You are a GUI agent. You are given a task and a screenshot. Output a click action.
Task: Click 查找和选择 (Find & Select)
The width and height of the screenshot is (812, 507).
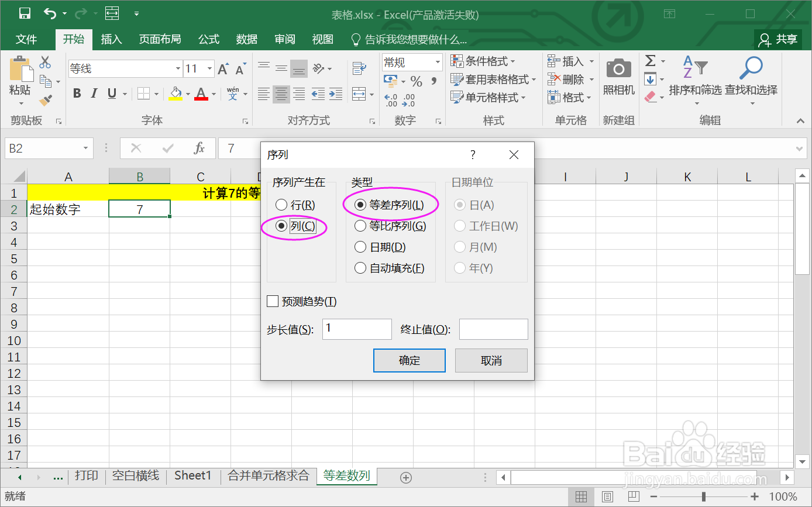tap(751, 79)
